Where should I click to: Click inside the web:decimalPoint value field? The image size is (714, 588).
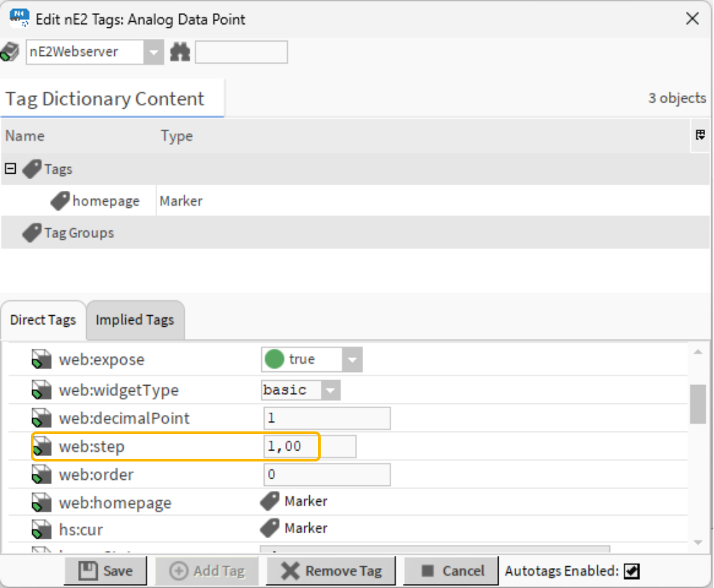coord(326,418)
